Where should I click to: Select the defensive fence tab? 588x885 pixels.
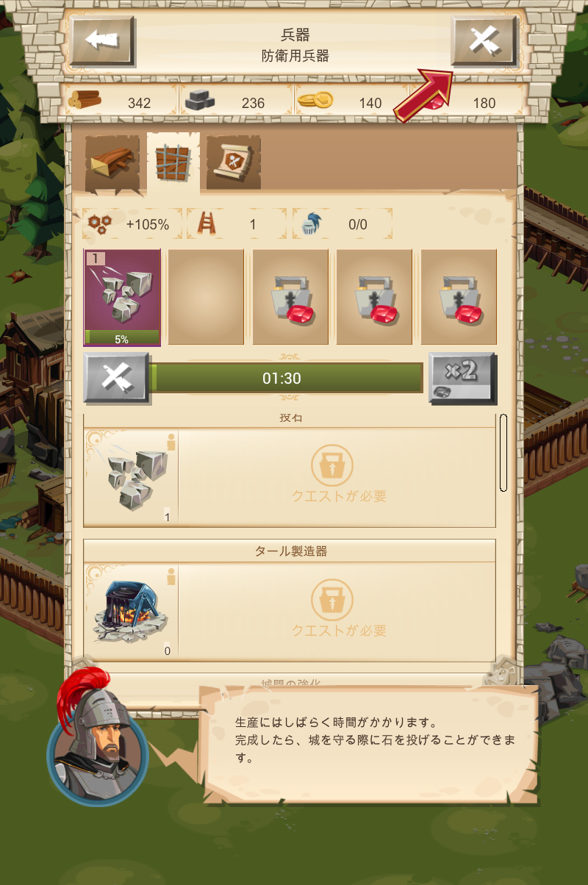coord(173,163)
